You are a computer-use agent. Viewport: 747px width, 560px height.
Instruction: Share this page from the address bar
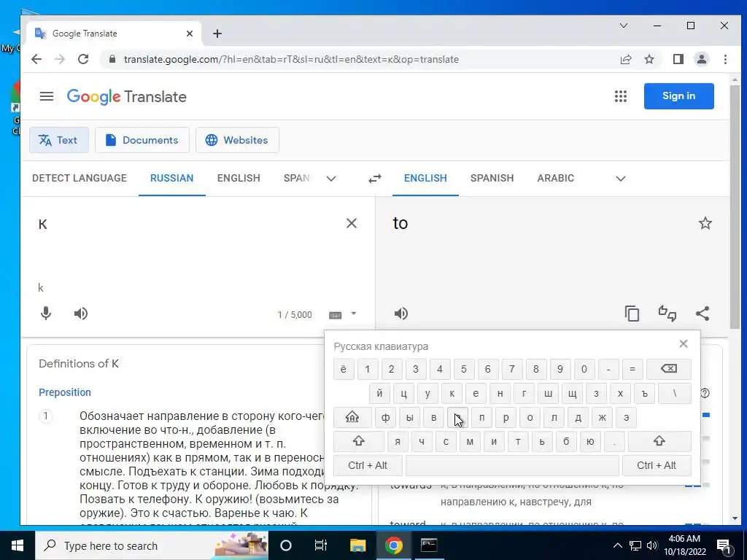625,60
